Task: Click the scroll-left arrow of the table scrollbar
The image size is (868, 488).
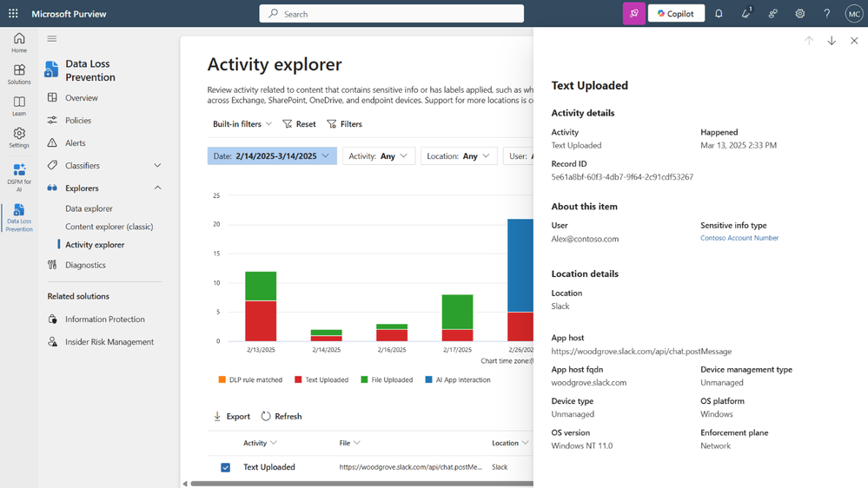Action: pos(185,484)
